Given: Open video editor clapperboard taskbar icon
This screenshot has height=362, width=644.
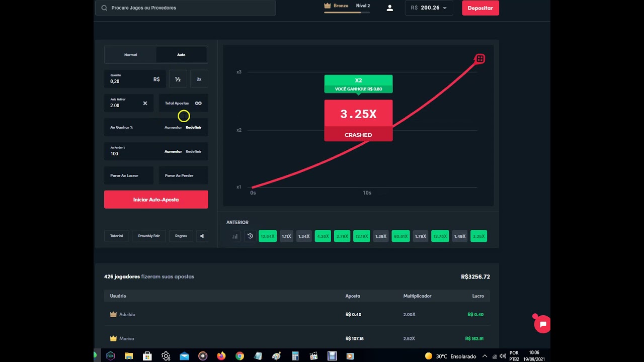Looking at the screenshot, I should (314, 356).
